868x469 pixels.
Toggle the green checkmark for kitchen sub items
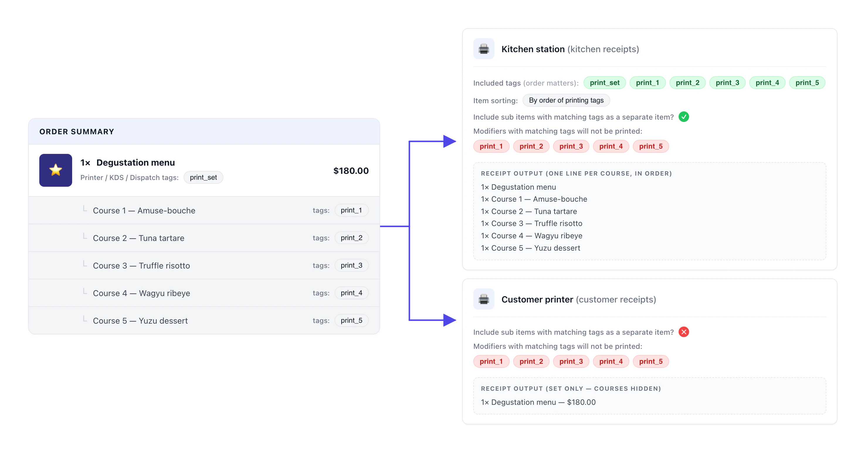coord(684,117)
